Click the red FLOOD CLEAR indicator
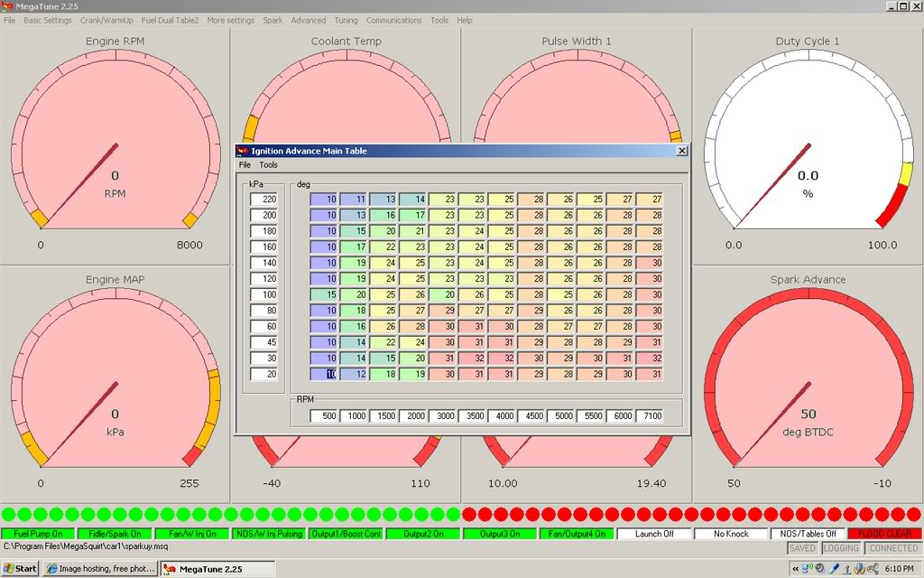The height and width of the screenshot is (578, 924). [884, 534]
